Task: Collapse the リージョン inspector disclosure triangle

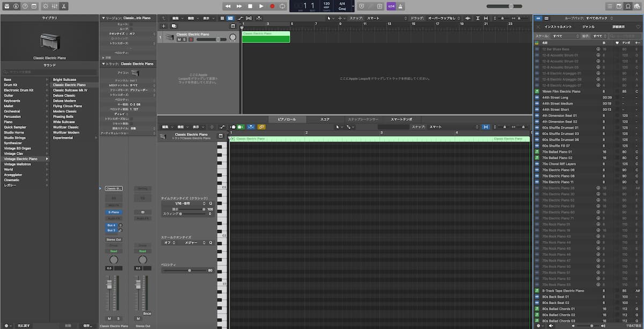Action: [x=103, y=18]
